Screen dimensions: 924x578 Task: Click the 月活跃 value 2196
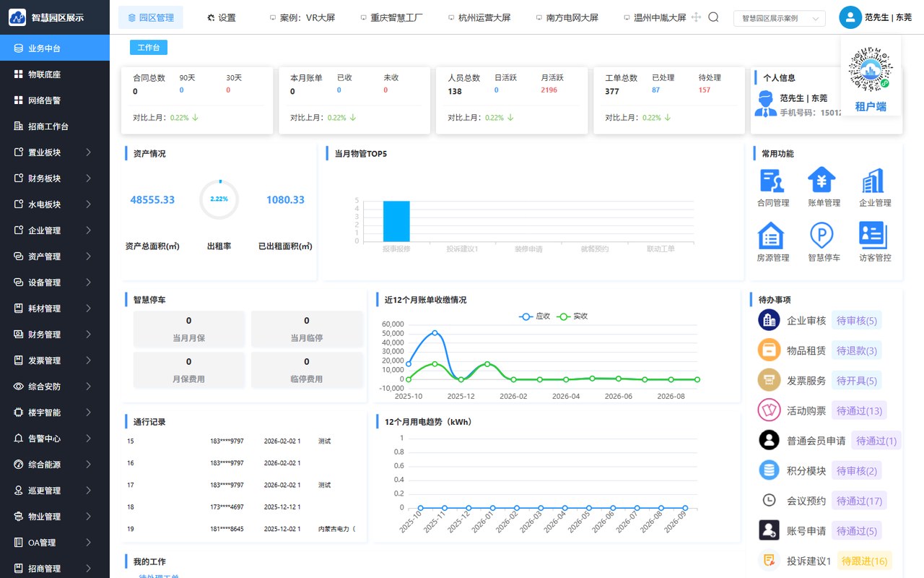point(549,90)
